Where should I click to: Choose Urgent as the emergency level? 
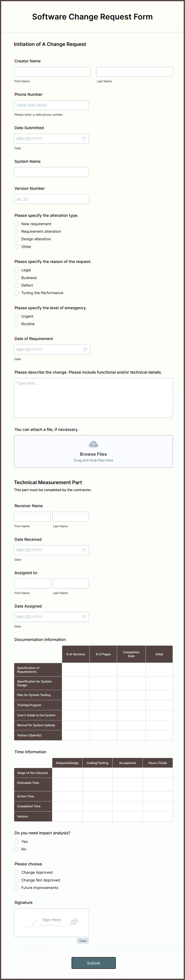click(x=16, y=316)
